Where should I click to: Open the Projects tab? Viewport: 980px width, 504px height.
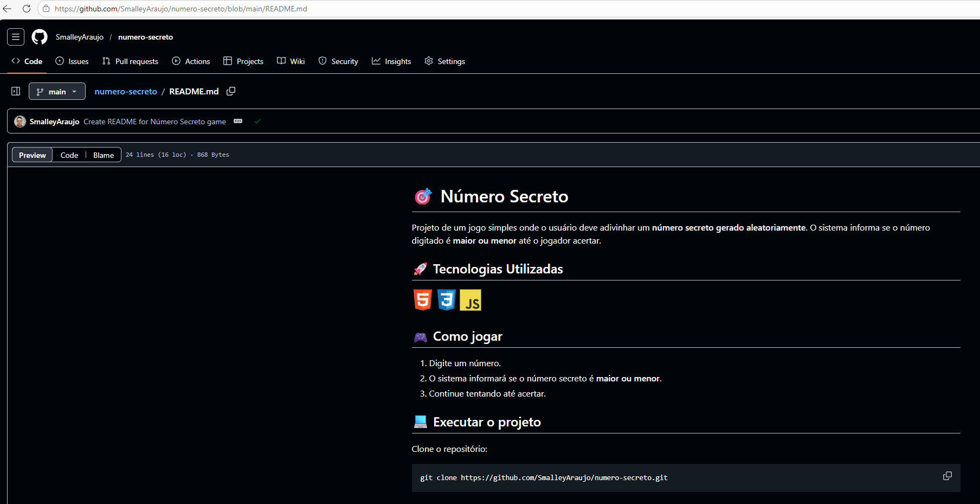(x=243, y=61)
